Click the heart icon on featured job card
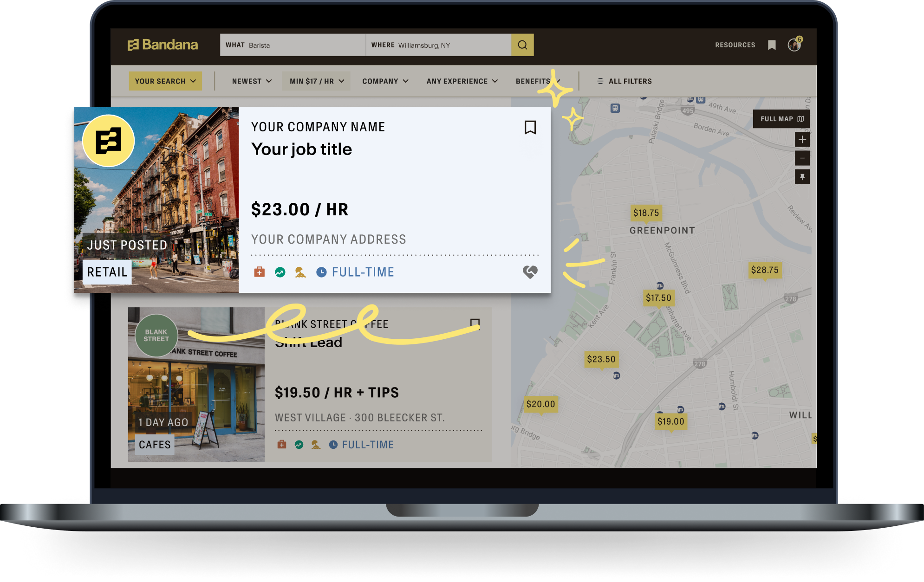924x582 pixels. pos(530,272)
